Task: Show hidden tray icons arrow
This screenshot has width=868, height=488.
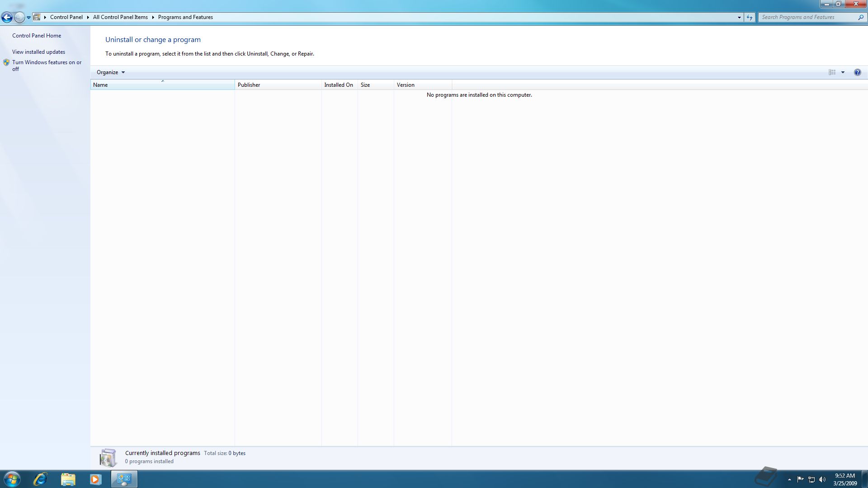Action: (789, 479)
